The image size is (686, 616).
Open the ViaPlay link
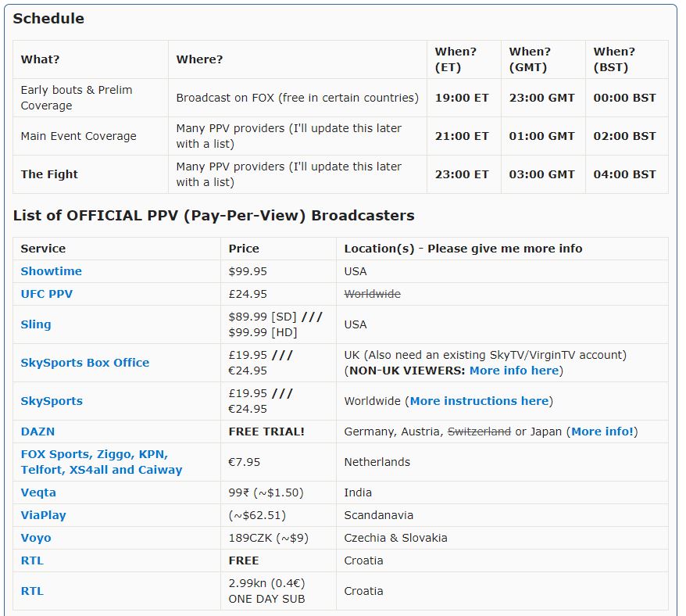pyautogui.click(x=43, y=515)
